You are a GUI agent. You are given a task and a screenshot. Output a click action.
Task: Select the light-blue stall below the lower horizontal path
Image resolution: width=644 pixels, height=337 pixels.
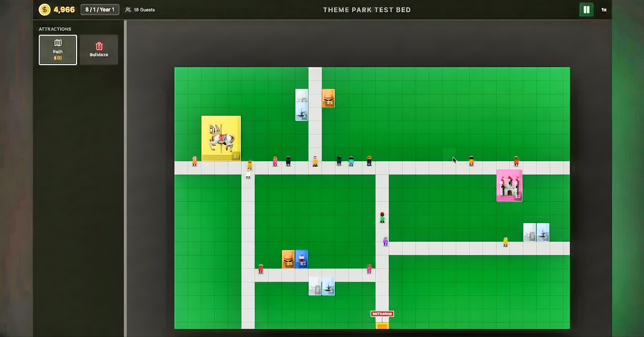coord(328,286)
